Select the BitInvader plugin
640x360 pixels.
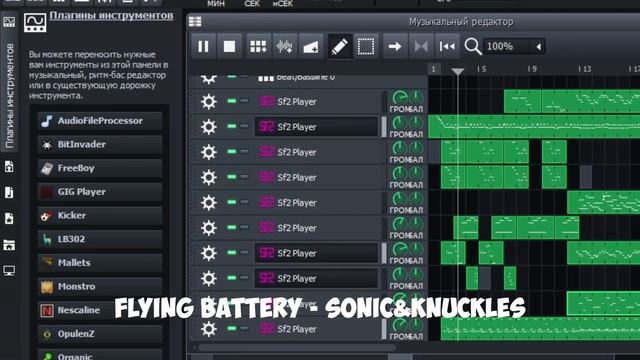click(100, 144)
